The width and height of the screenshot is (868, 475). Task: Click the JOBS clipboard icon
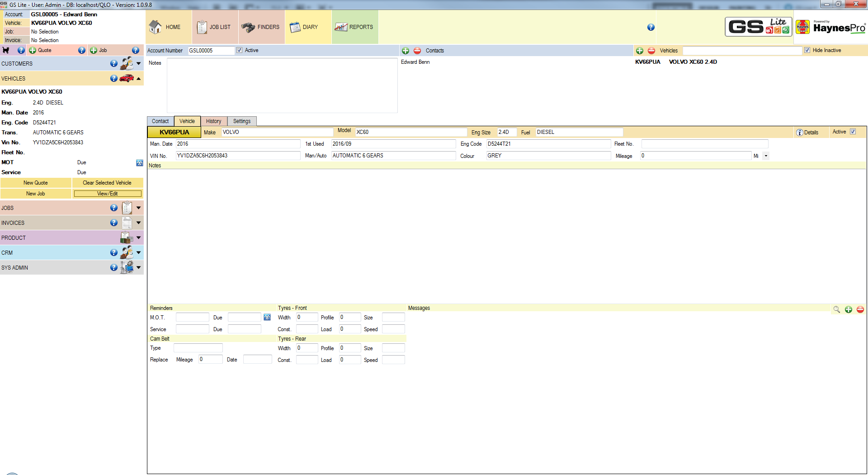click(x=127, y=208)
